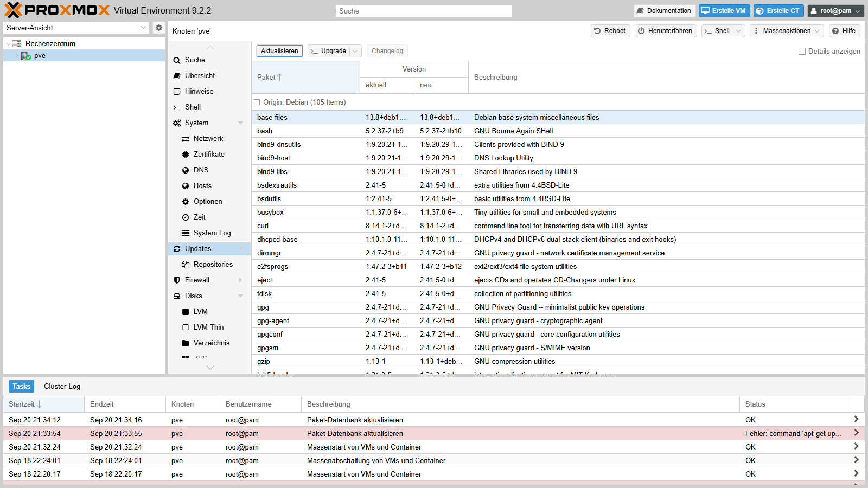Select the base-files package row
Image resolution: width=868 pixels, height=488 pixels.
click(558, 117)
